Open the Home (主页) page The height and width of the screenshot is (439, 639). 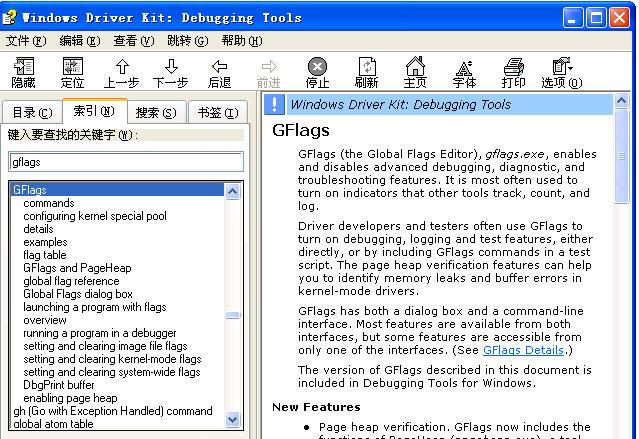(x=415, y=73)
